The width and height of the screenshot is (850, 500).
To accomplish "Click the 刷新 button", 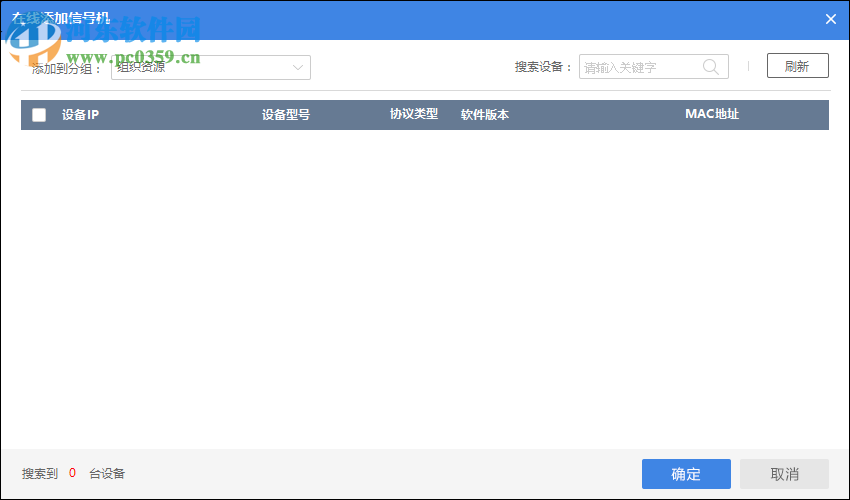I will (797, 66).
